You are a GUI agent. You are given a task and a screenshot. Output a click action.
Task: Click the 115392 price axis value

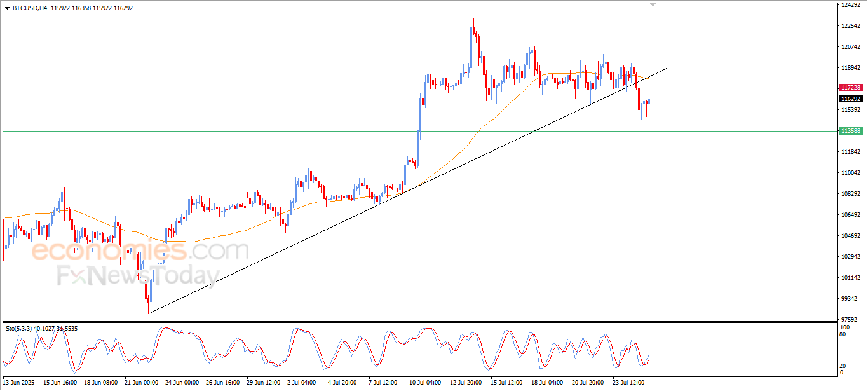pos(850,110)
